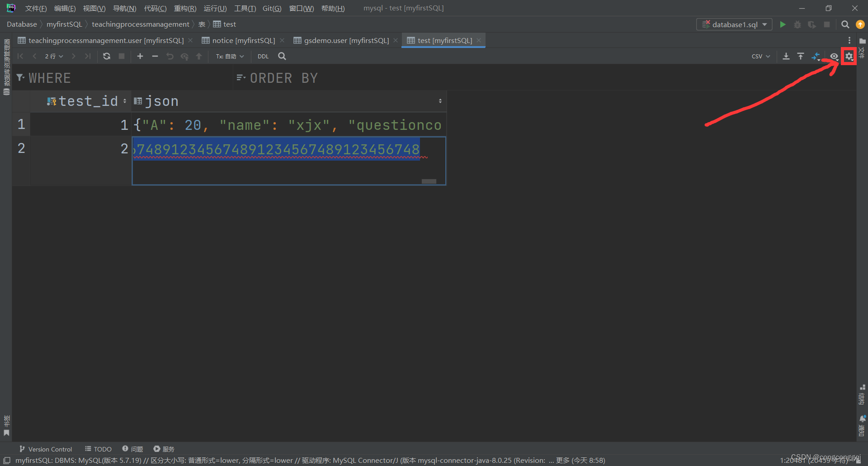Screen dimensions: 868x466
Task: Open the row count dropdown
Action: tap(54, 56)
